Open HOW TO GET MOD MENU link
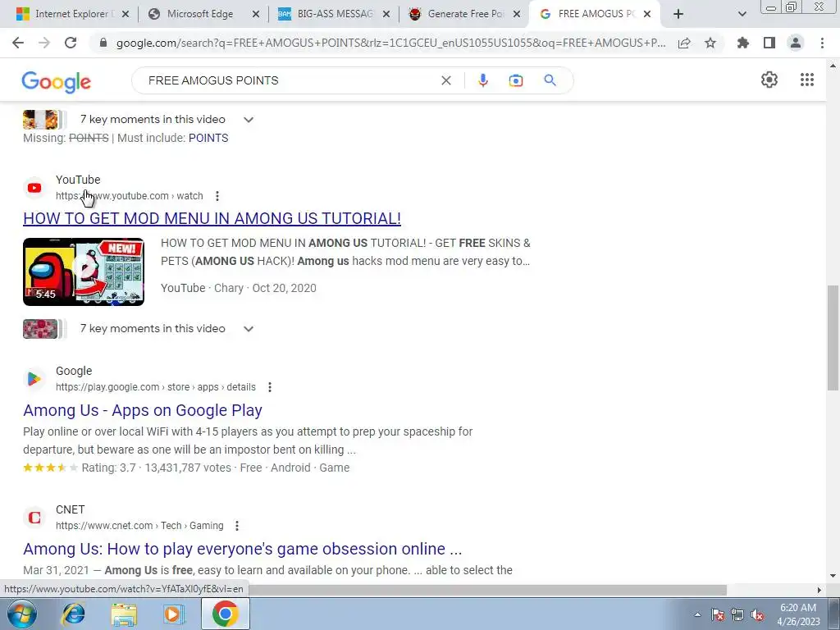The image size is (840, 630). point(212,218)
